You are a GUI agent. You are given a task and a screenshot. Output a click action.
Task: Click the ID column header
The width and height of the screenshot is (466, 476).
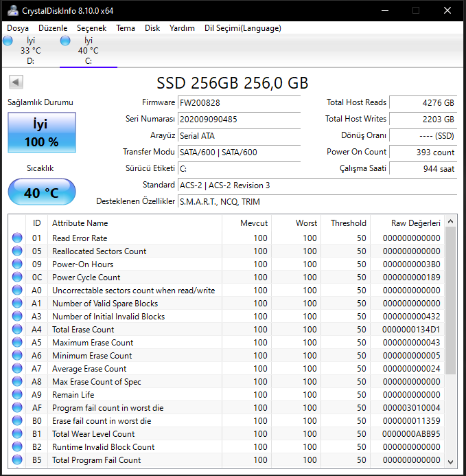[36, 223]
